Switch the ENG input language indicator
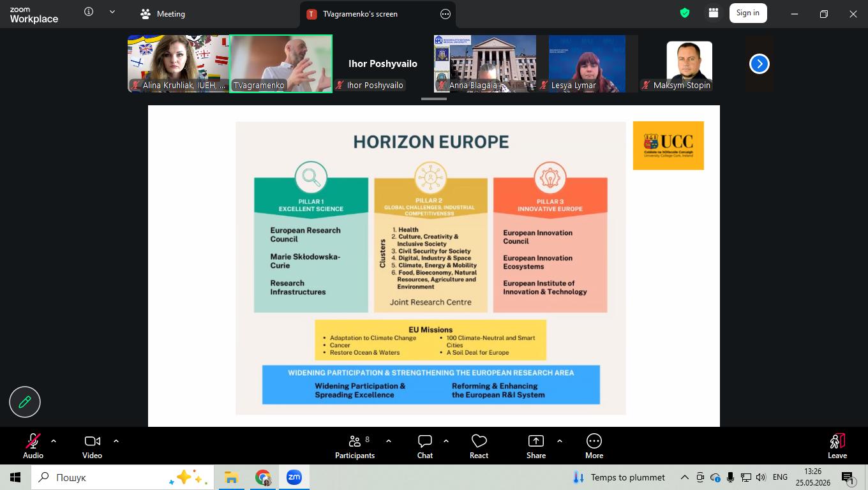Screen dimensions: 868x490 780,477
